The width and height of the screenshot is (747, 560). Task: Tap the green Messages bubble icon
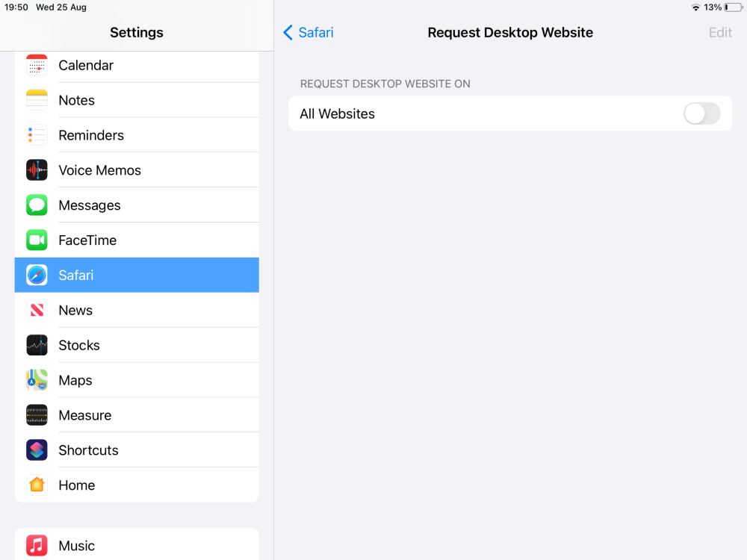point(37,205)
